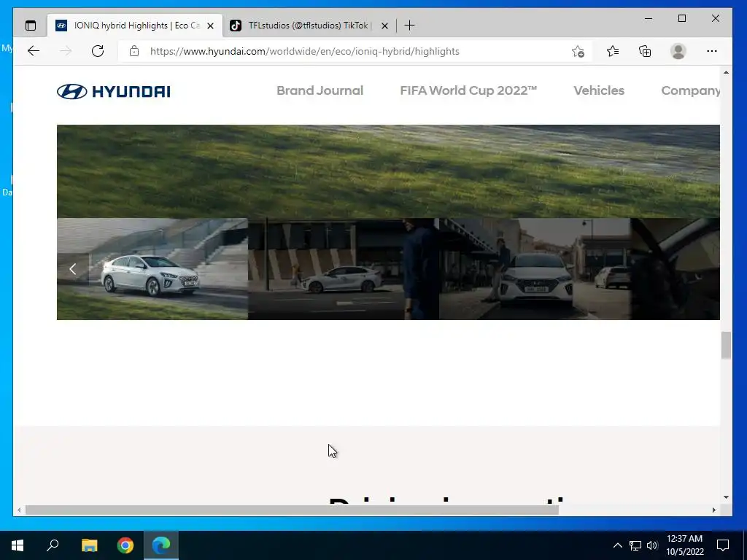Open the Favorites list

point(613,51)
